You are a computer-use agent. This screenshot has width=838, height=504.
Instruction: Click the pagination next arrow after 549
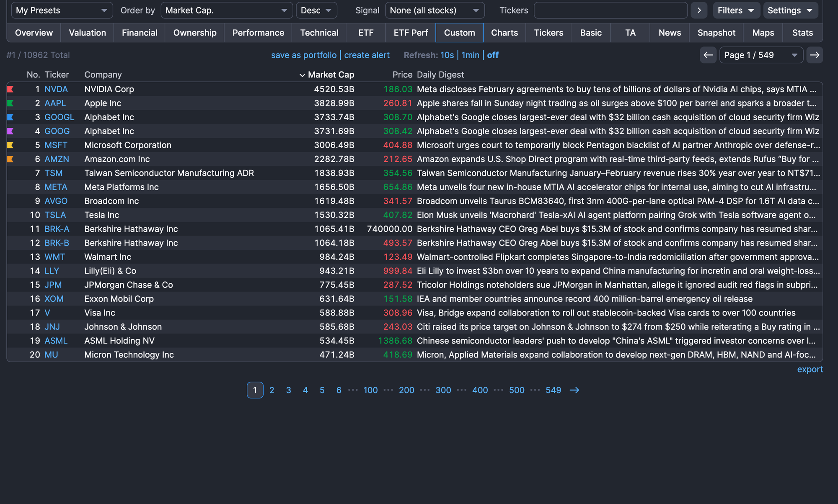click(574, 390)
